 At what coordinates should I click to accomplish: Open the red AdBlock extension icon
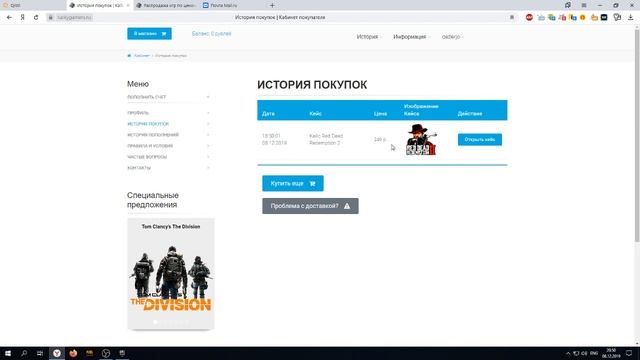[x=529, y=18]
